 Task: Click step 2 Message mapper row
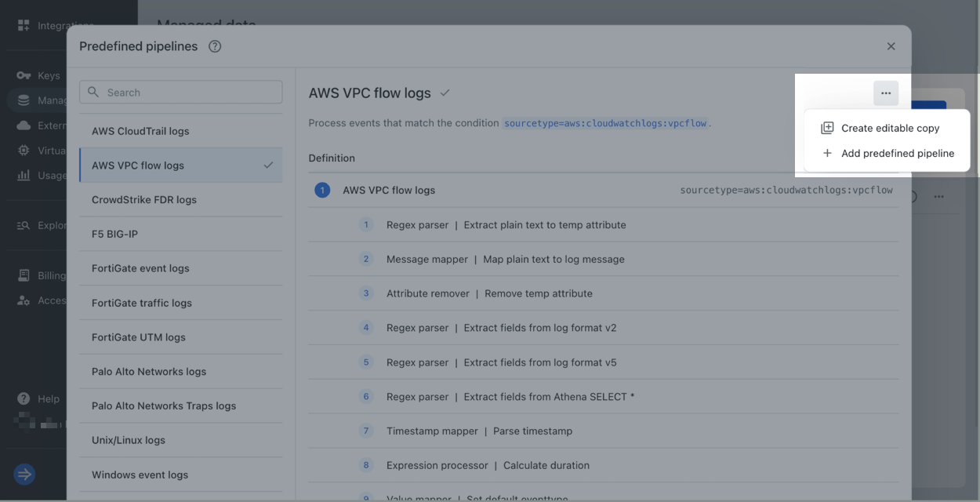click(x=604, y=259)
